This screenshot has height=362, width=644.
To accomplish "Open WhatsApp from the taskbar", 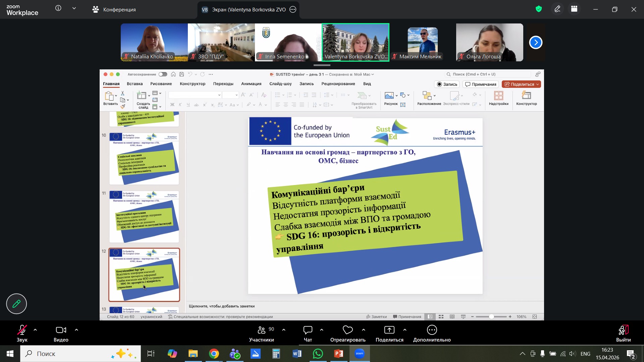I will pos(318,354).
